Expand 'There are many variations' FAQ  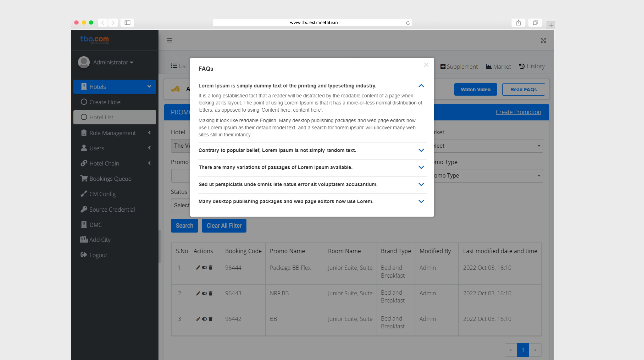[x=421, y=167]
